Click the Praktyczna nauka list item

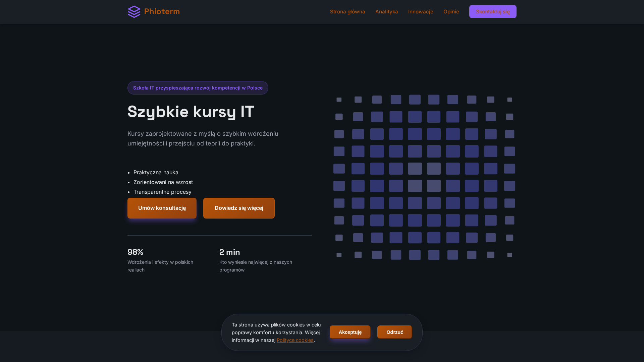click(156, 172)
